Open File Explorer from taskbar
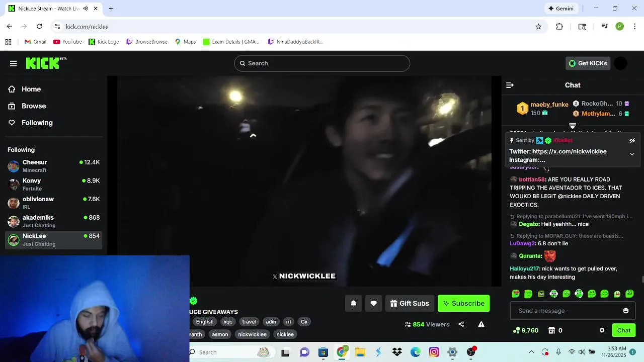This screenshot has height=362, width=644. [360, 352]
